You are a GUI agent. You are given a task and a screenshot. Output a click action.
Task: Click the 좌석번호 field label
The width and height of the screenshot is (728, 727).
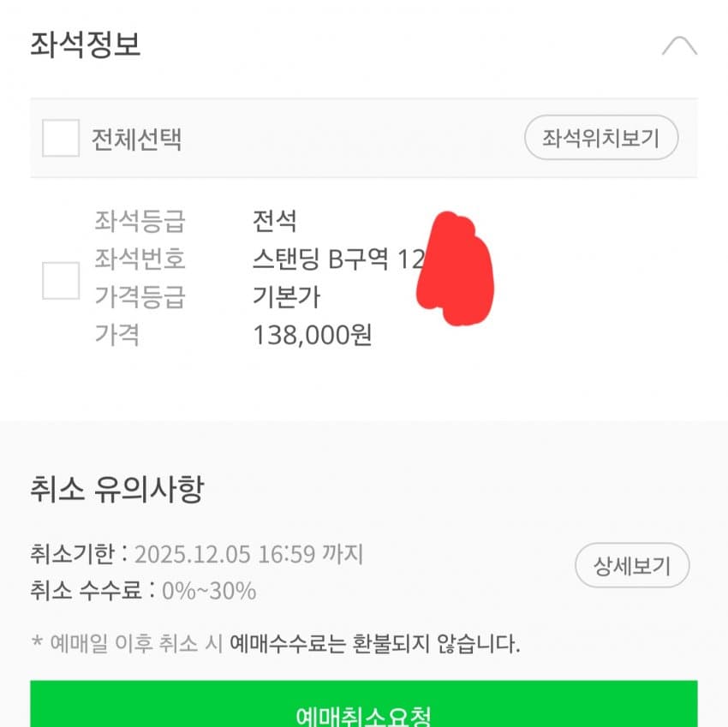pos(140,259)
